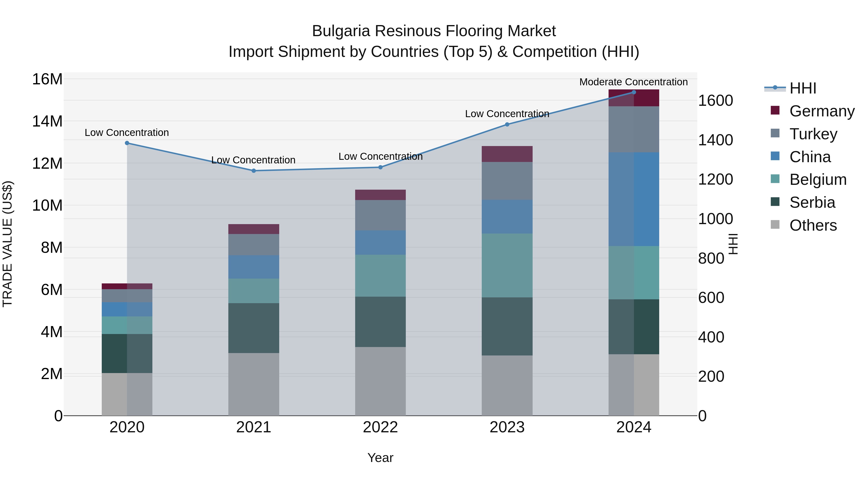Click the Moderate Concentration annotation

point(633,82)
